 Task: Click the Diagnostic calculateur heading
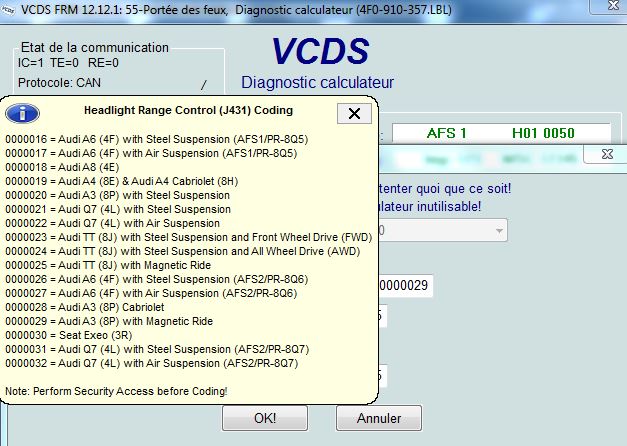pos(317,83)
